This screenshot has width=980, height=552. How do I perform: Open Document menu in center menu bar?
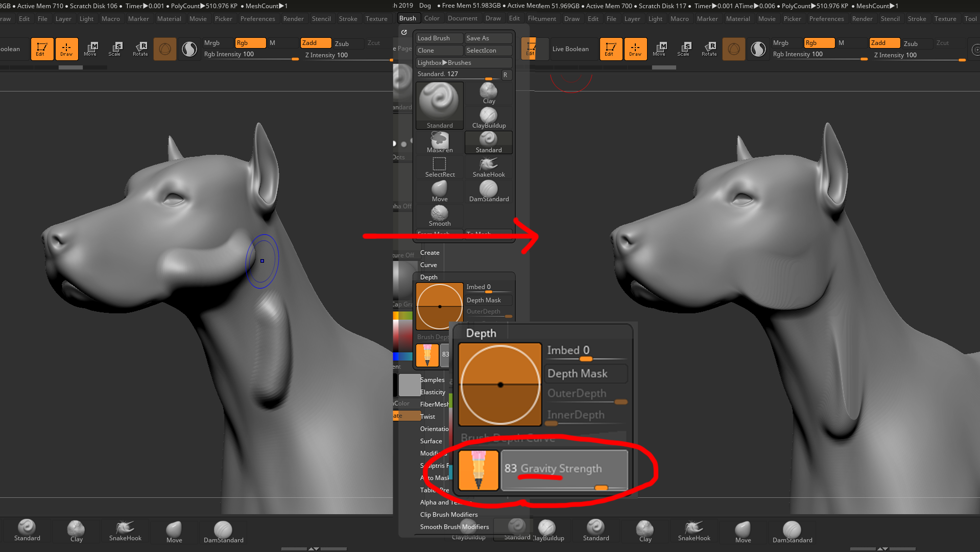(462, 18)
